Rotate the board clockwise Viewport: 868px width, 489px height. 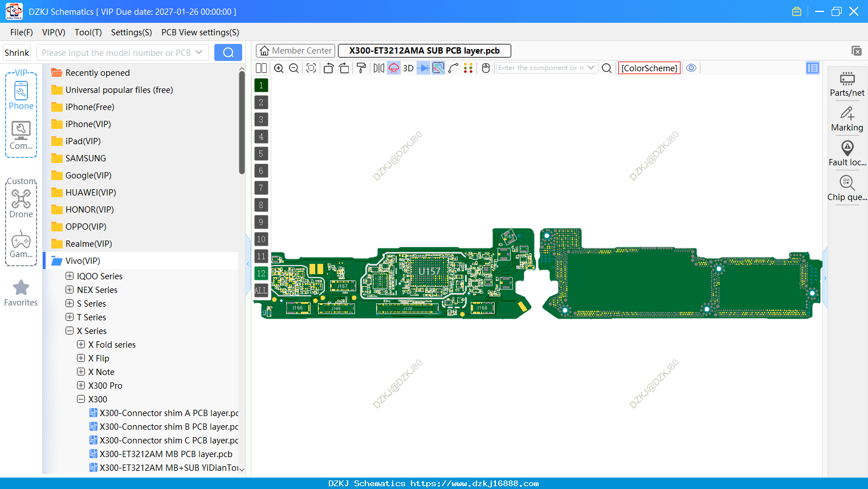344,68
